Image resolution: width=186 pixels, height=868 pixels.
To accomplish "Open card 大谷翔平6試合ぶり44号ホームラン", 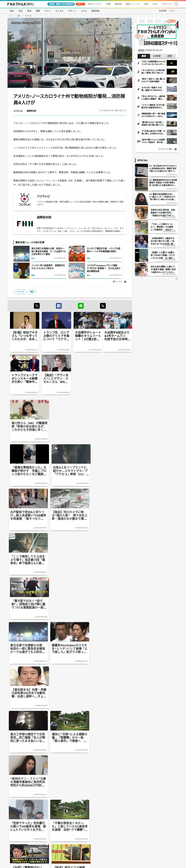I will (117, 332).
